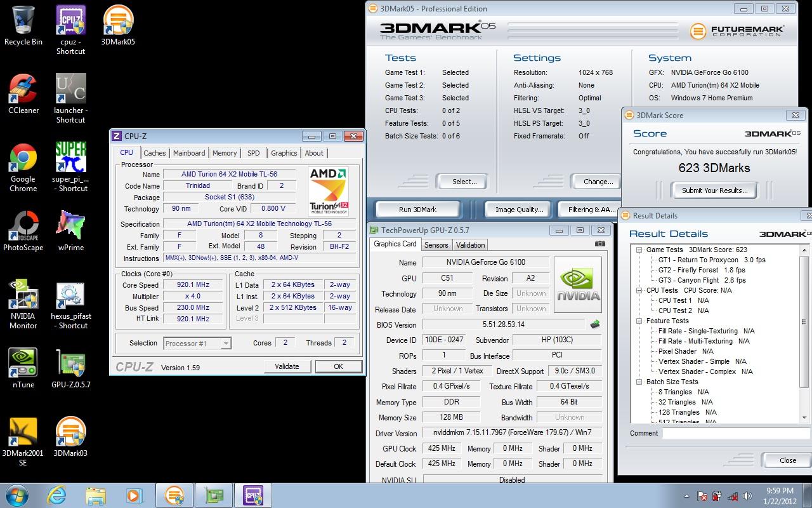Collapse the Game Tests tree node
Image resolution: width=812 pixels, height=508 pixels.
pos(639,250)
